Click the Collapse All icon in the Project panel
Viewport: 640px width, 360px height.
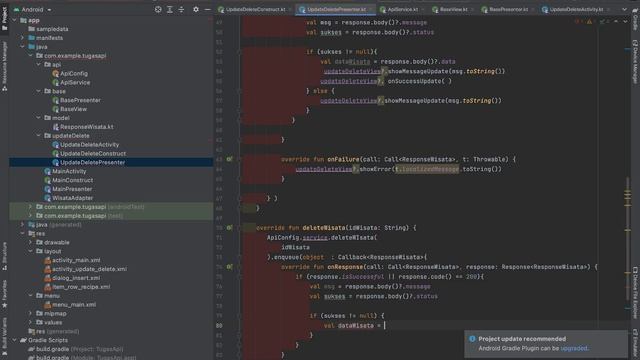pos(181,9)
